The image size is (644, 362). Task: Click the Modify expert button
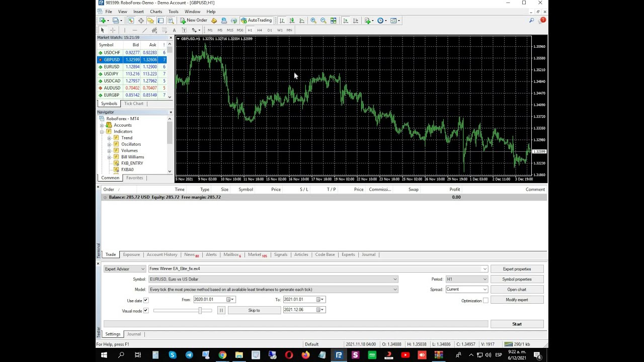coord(517,300)
